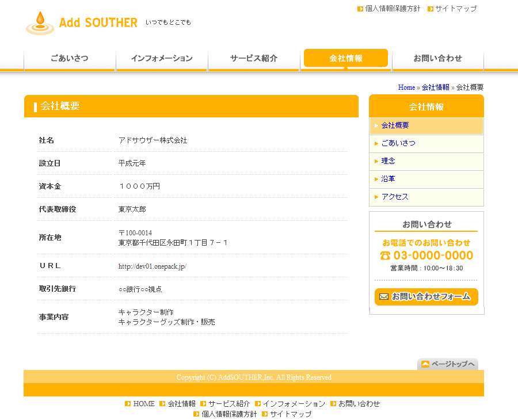Click the arrow icon before サイトマップ in header
The width and height of the screenshot is (518, 420).
tap(431, 9)
